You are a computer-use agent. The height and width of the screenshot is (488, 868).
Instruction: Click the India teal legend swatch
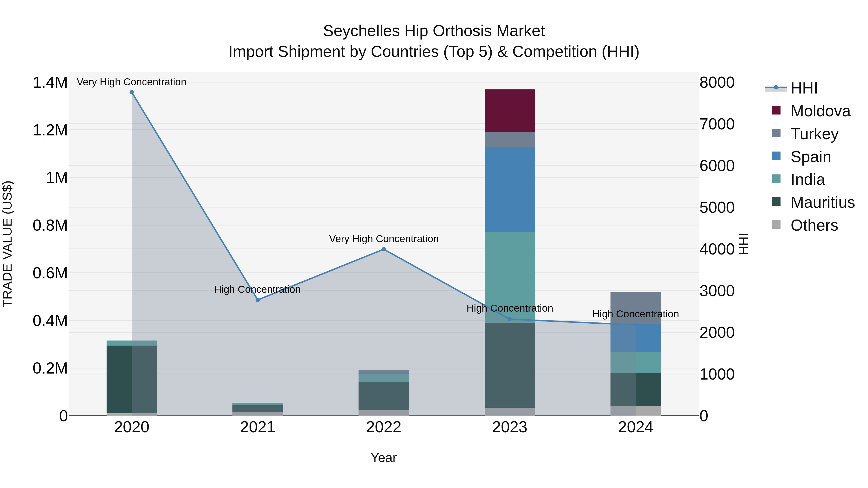click(x=776, y=179)
